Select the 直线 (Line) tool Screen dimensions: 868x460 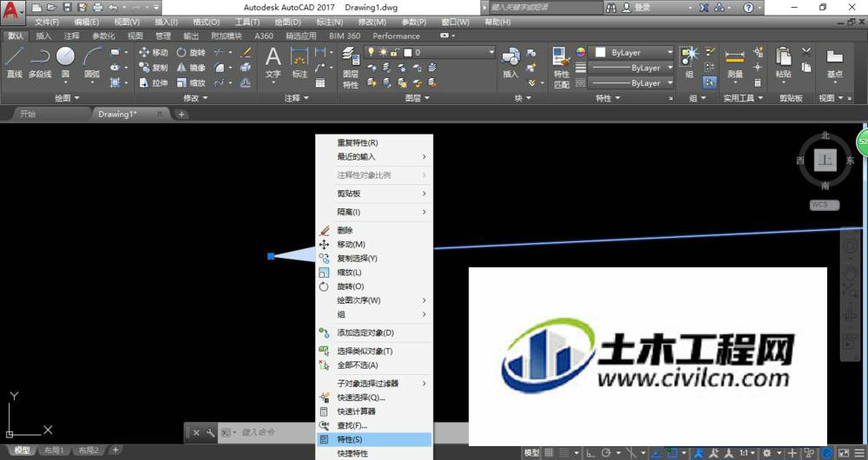(15, 62)
